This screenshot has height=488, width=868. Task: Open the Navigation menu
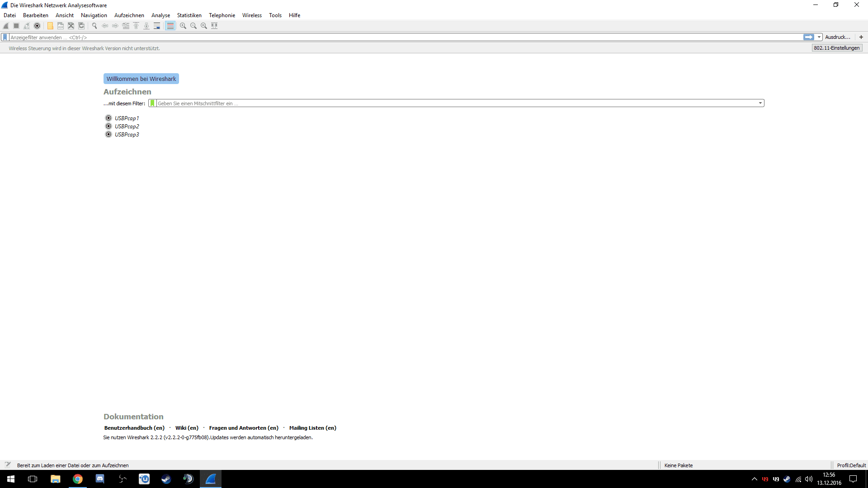tap(94, 15)
